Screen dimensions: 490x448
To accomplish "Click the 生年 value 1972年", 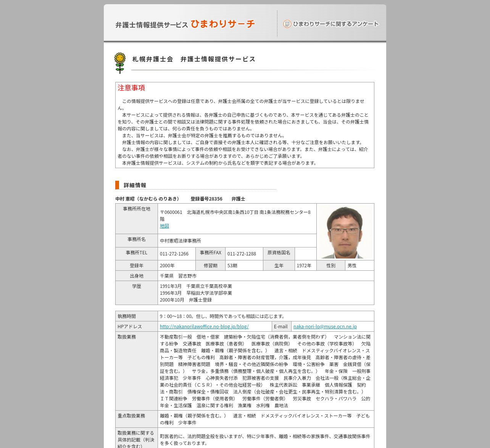I will [304, 266].
